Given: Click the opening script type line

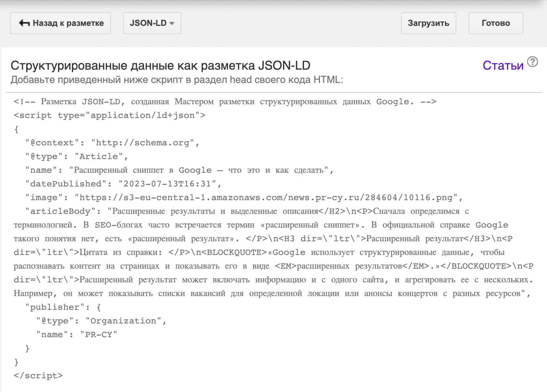Looking at the screenshot, I should tap(109, 115).
